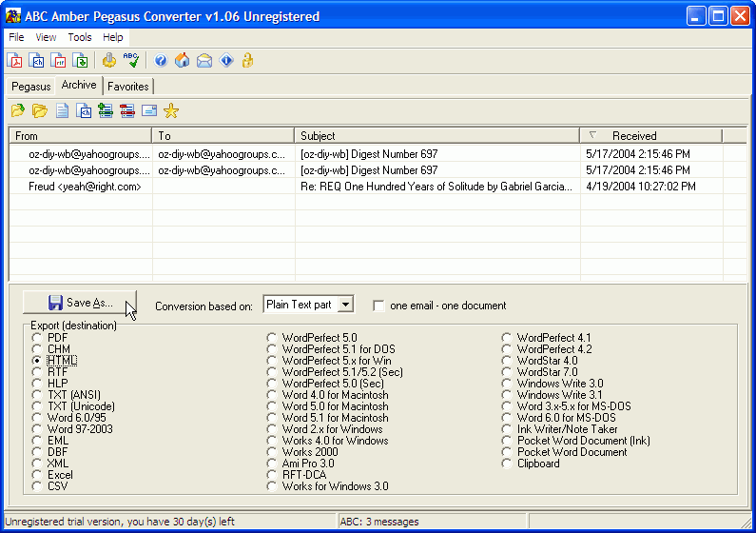The image size is (756, 533).
Task: Click the HTML export icon in top toolbar
Action: (x=37, y=60)
